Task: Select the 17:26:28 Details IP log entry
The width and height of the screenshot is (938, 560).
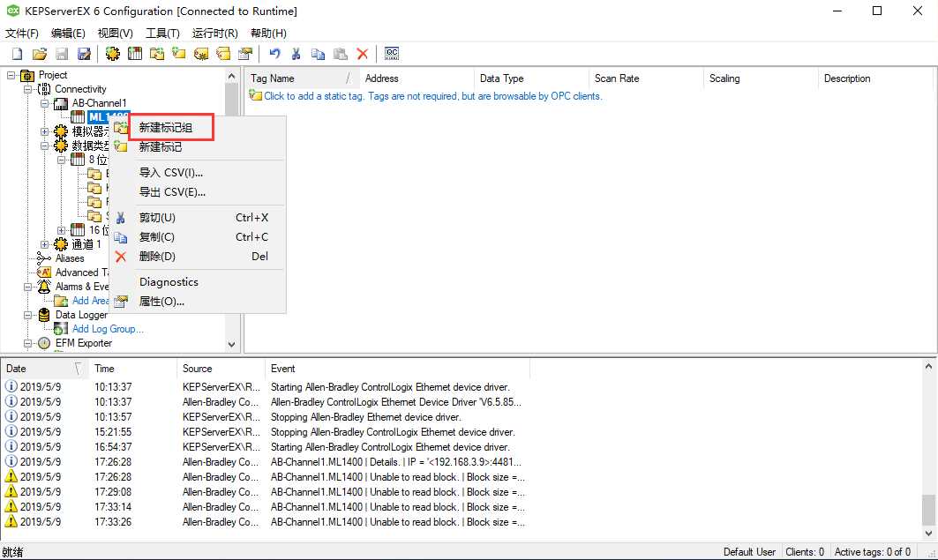Action: tap(266, 462)
